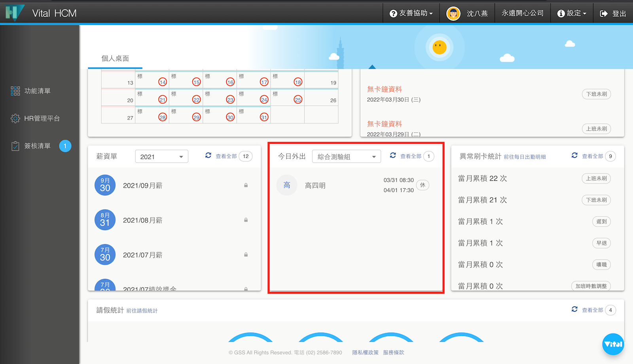Refresh the 薪資單 payslip panel
This screenshot has width=633, height=364.
208,155
